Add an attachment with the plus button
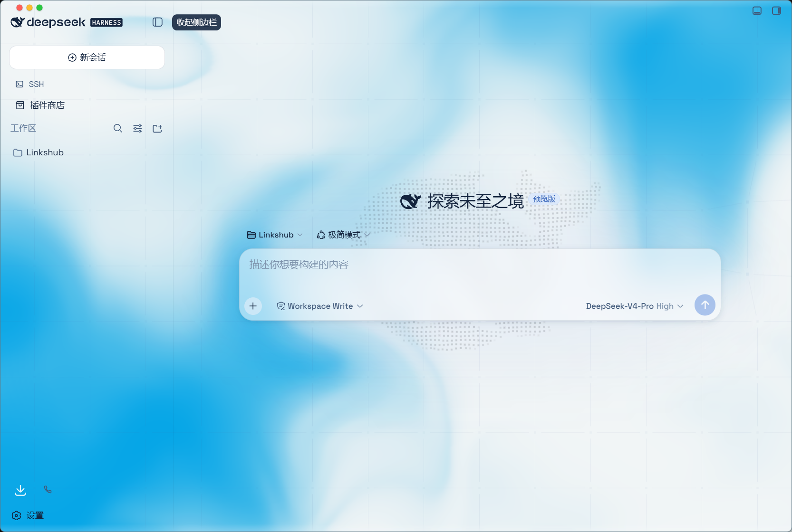This screenshot has width=792, height=532. tap(253, 306)
